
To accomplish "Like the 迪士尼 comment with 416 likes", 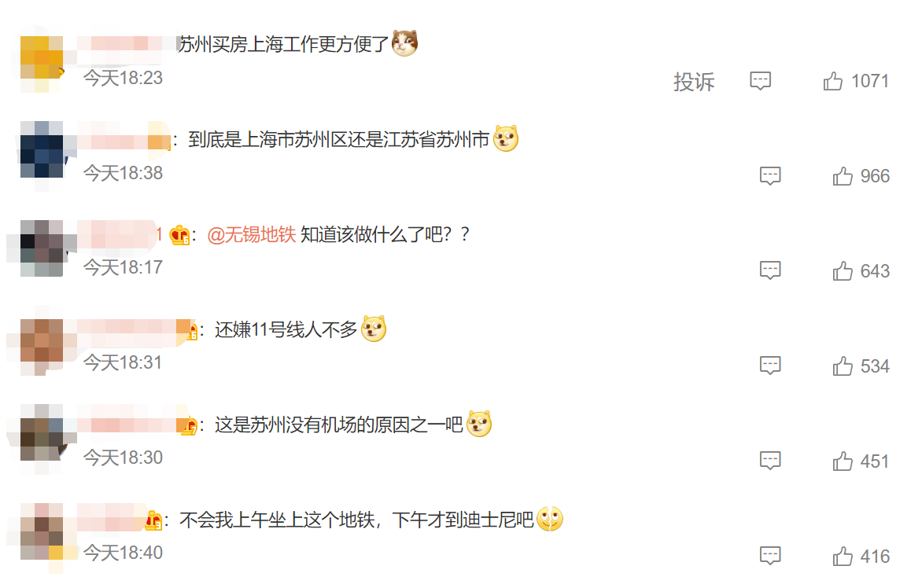I will 843,557.
